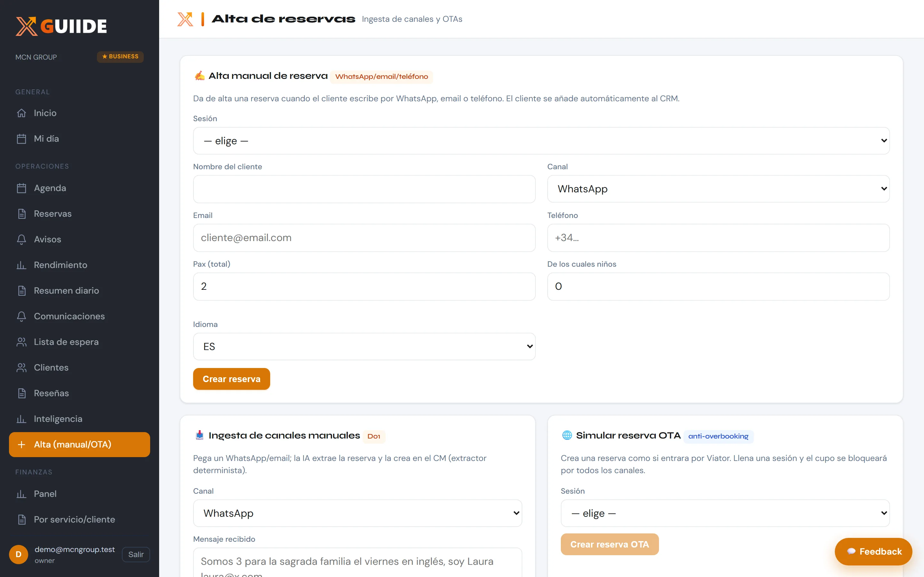Screen dimensions: 924x577
Task: Click the user avatar D icon
Action: pyautogui.click(x=18, y=555)
